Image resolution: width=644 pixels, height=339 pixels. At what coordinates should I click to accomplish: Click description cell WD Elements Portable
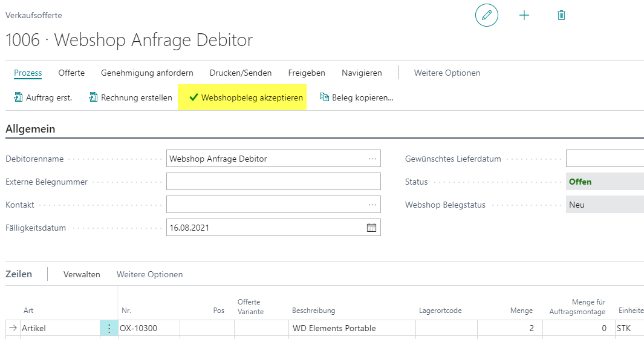pyautogui.click(x=352, y=328)
